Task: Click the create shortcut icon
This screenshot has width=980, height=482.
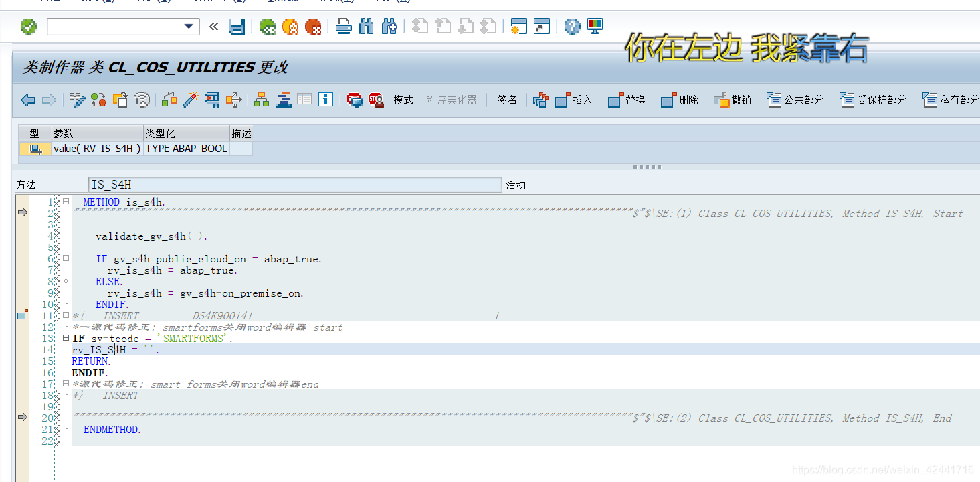Action: click(541, 27)
